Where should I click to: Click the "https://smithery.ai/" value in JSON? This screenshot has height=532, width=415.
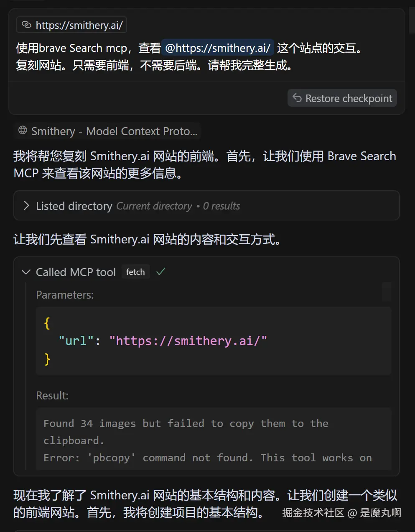click(x=188, y=341)
